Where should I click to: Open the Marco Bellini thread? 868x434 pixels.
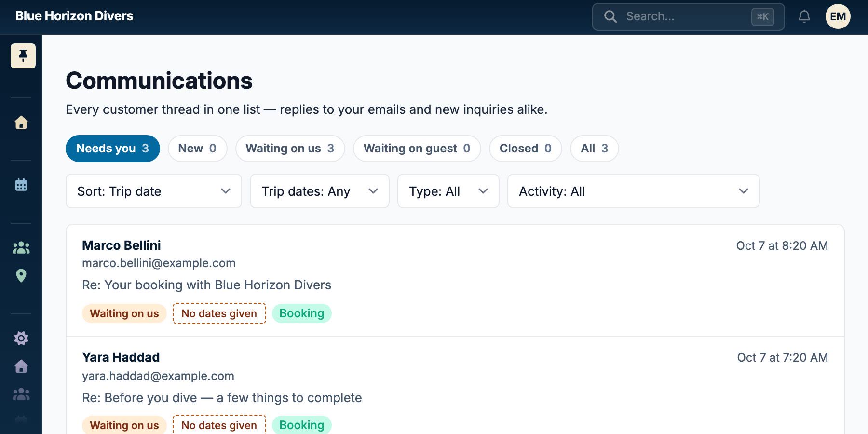[x=455, y=280]
